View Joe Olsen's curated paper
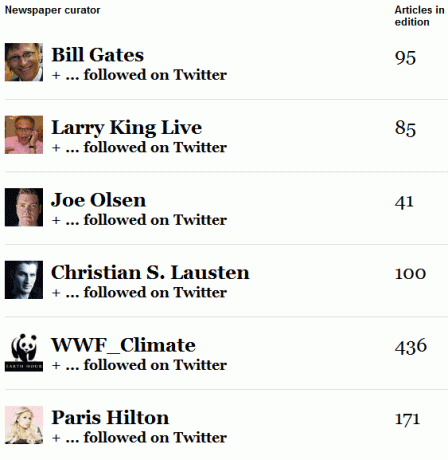The width and height of the screenshot is (448, 460). point(98,200)
